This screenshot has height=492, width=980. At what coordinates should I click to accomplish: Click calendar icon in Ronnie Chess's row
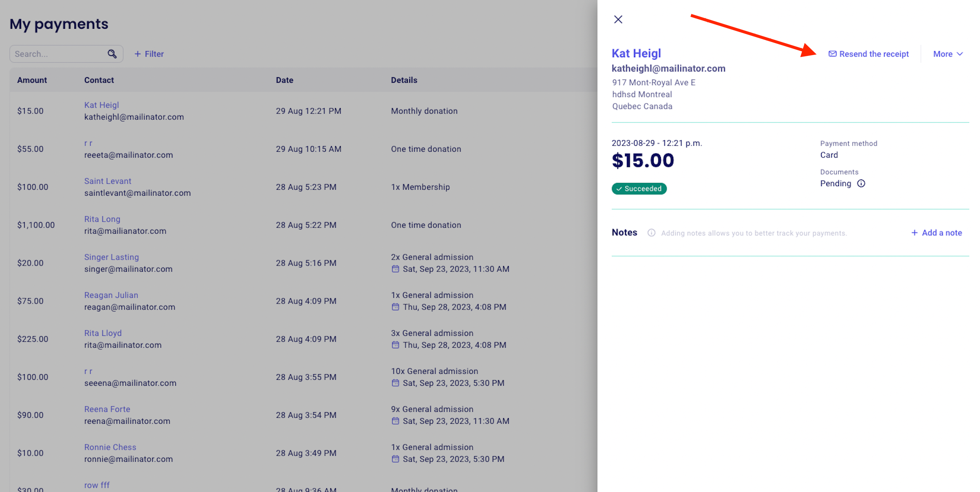click(395, 459)
